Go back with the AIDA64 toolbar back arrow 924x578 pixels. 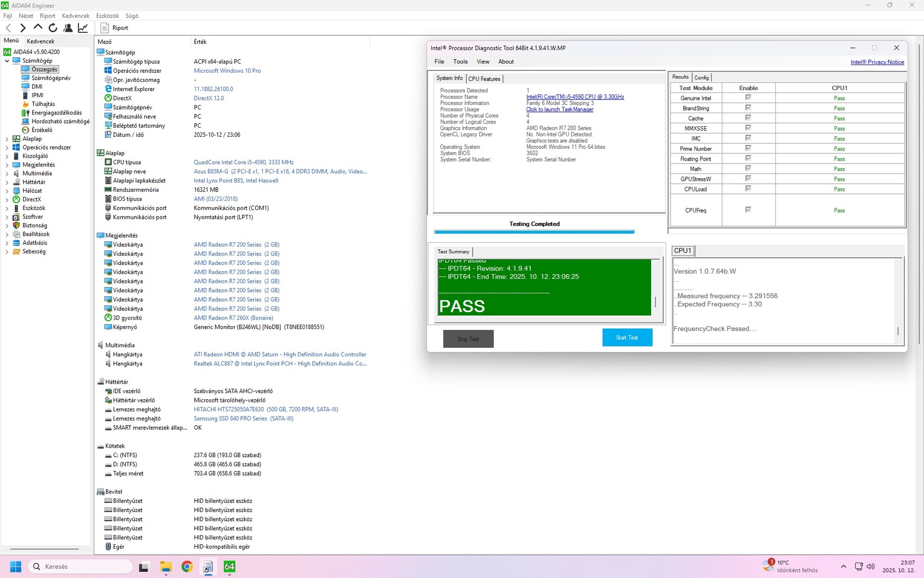(x=9, y=28)
